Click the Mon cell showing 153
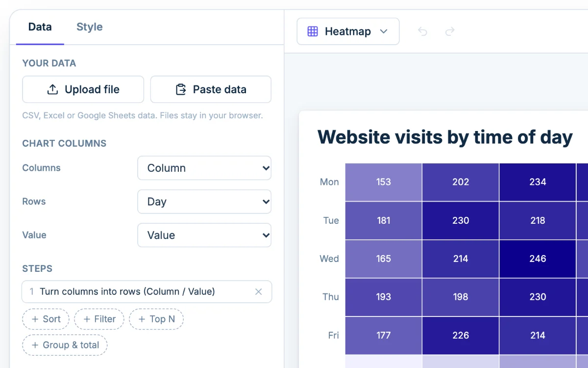Screen dimensions: 588x368 [x=384, y=182]
